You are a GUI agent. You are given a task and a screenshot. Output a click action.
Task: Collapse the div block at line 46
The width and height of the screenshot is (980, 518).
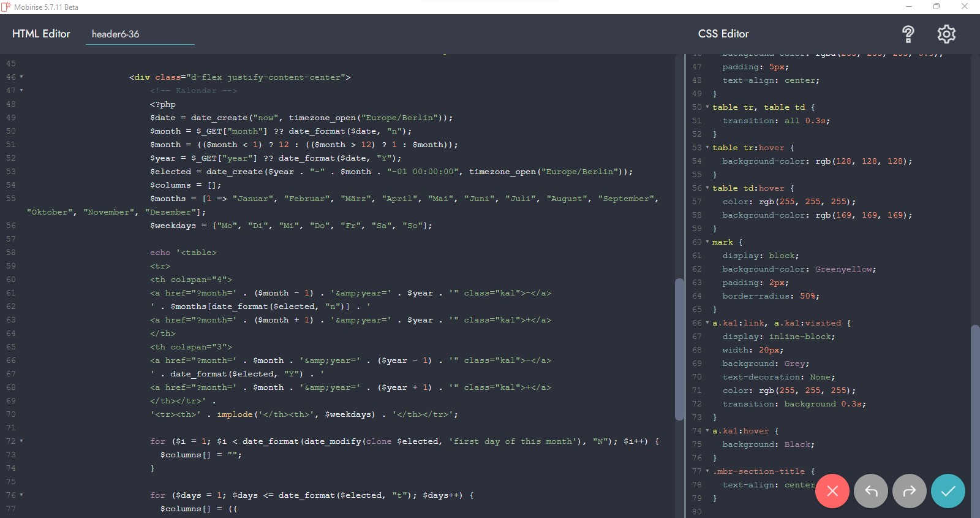(21, 77)
